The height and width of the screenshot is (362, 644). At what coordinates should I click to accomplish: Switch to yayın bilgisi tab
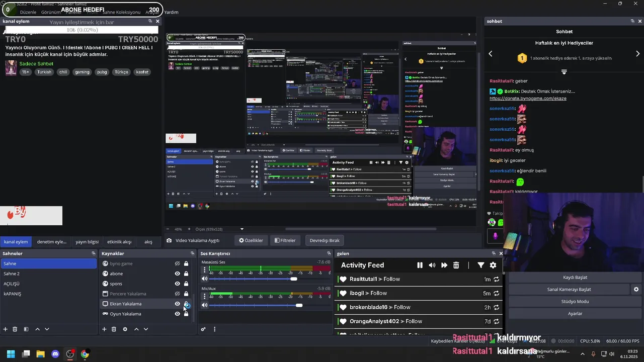[87, 242]
